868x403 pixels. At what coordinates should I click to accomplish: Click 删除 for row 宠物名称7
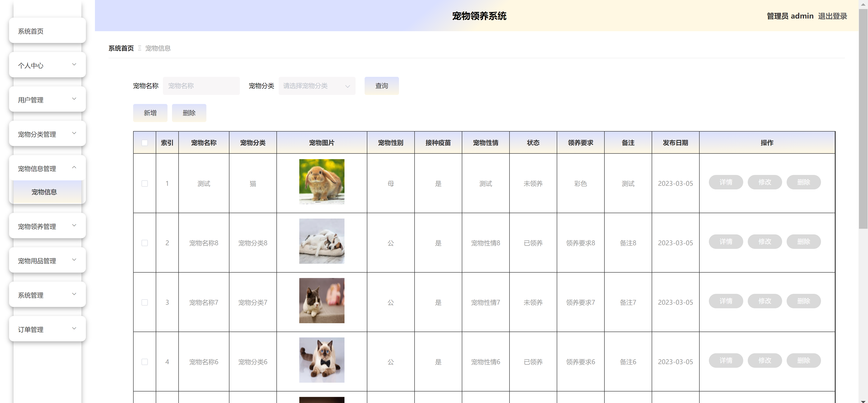(x=804, y=301)
